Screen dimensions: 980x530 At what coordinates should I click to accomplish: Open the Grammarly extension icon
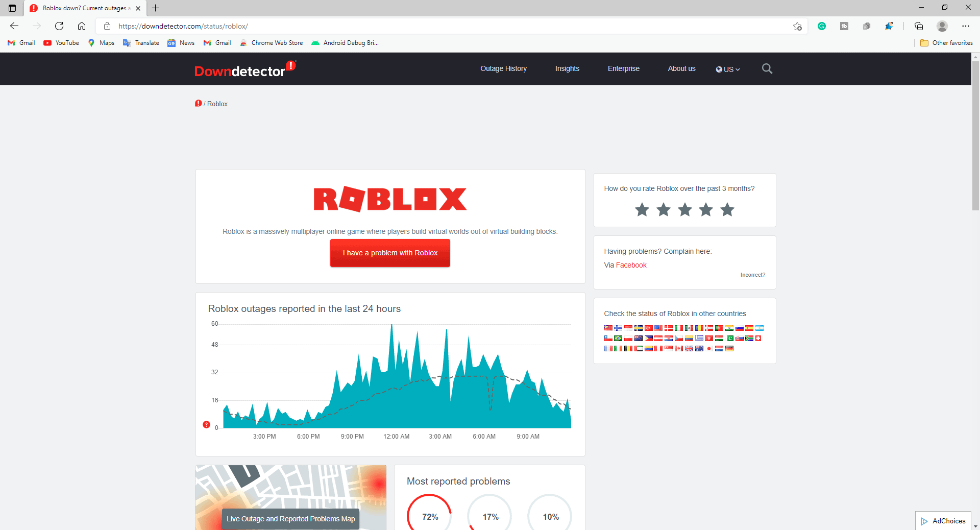click(822, 26)
